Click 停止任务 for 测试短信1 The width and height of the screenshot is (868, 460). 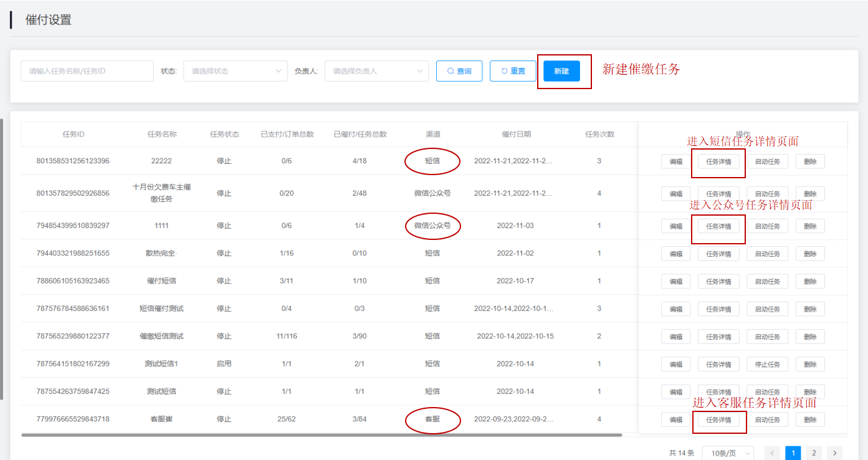click(x=767, y=365)
